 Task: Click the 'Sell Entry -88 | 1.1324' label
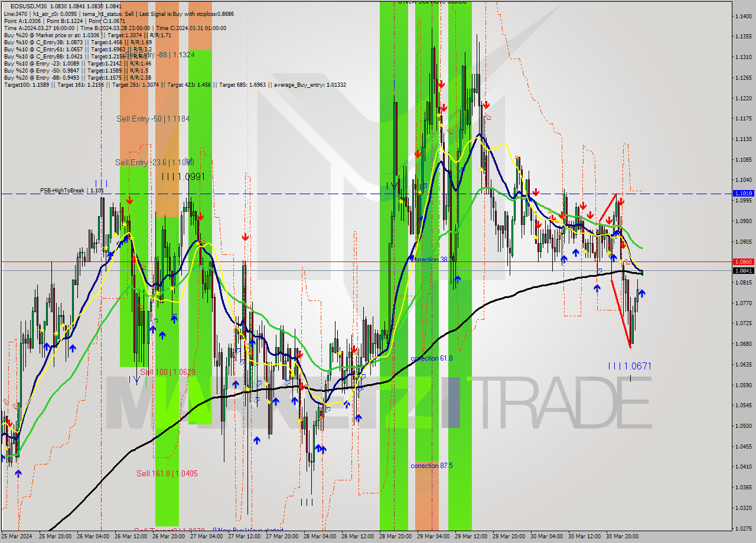pyautogui.click(x=159, y=55)
